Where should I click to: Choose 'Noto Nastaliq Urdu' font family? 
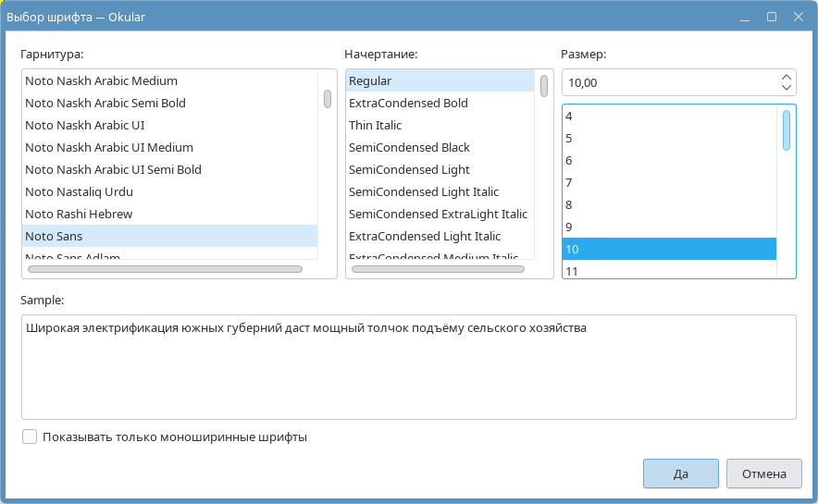point(79,192)
